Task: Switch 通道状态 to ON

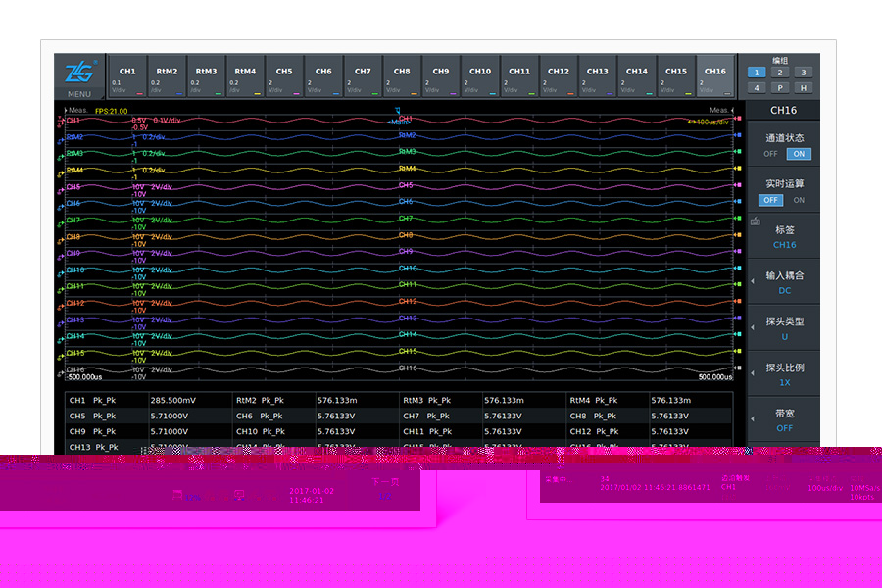Action: pyautogui.click(x=799, y=154)
